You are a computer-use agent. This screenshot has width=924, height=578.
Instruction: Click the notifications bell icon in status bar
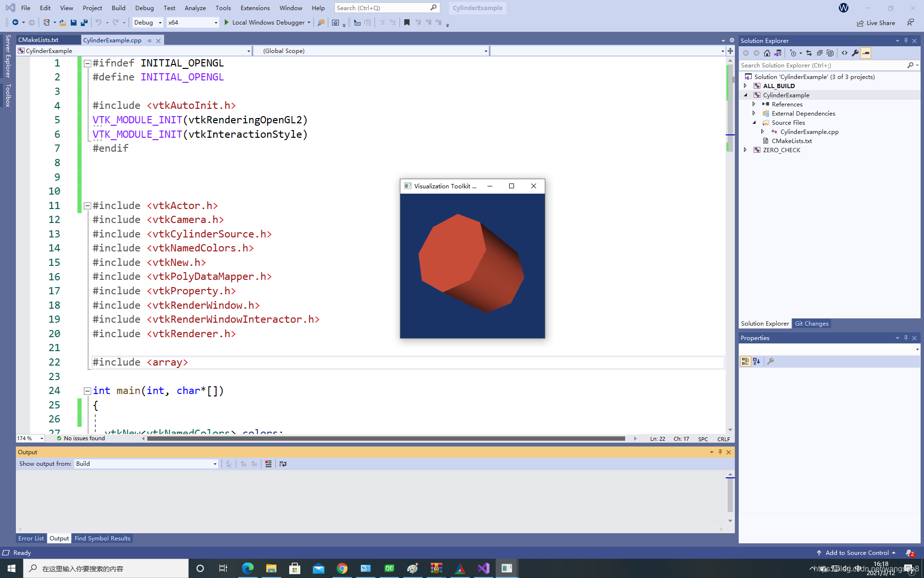(909, 553)
